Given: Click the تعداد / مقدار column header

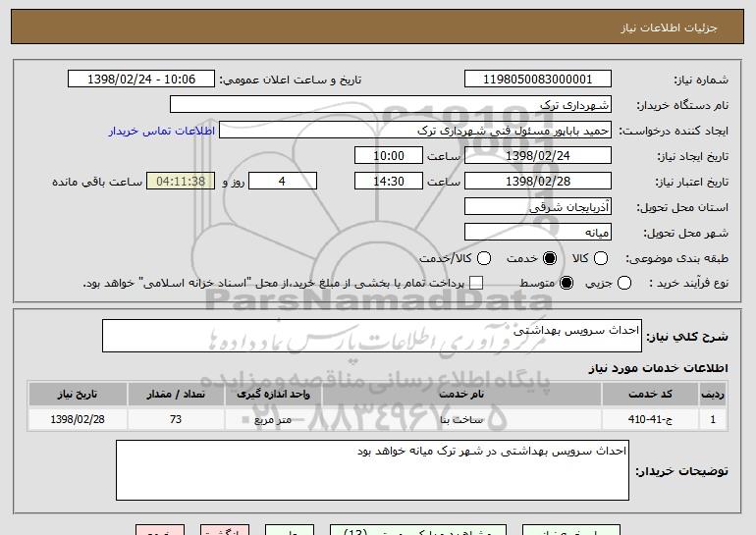Looking at the screenshot, I should coord(176,395).
